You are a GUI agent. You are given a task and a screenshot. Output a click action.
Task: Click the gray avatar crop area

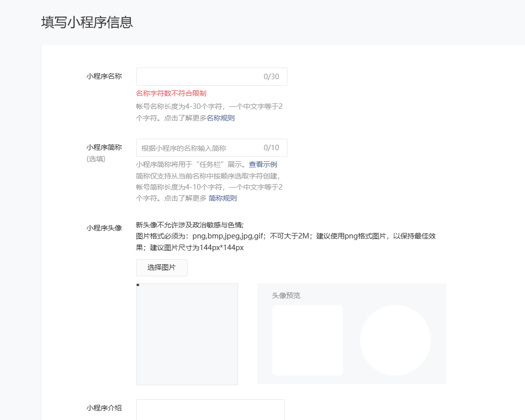187,334
